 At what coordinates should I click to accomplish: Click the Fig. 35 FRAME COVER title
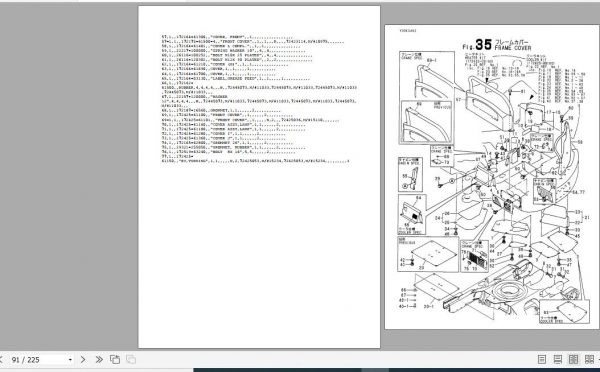point(497,45)
